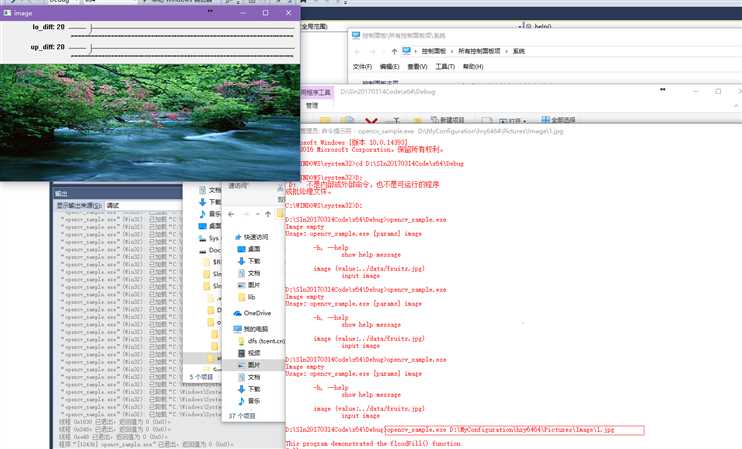Click red X delete icon in Explorer ribbon
Image resolution: width=742 pixels, height=449 pixels.
371,120
